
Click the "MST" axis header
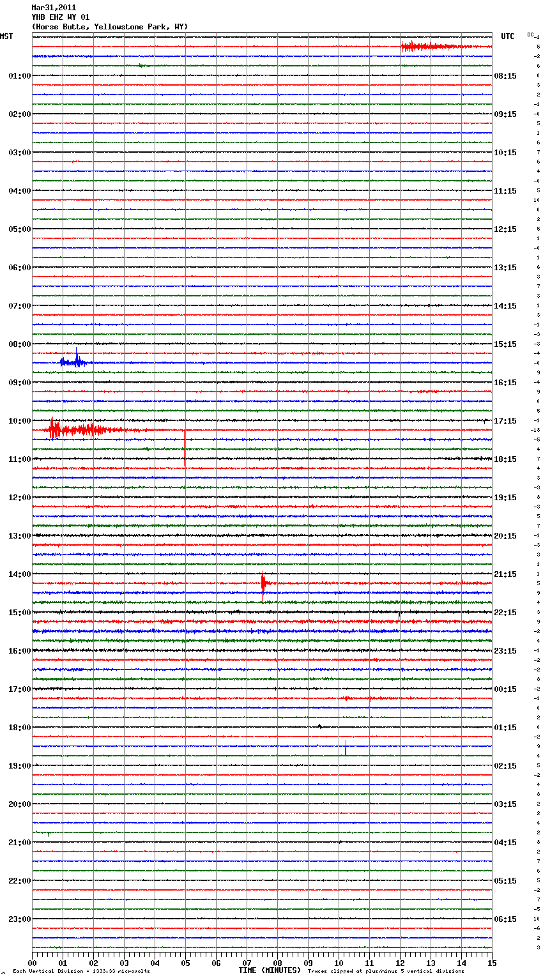[x=6, y=36]
